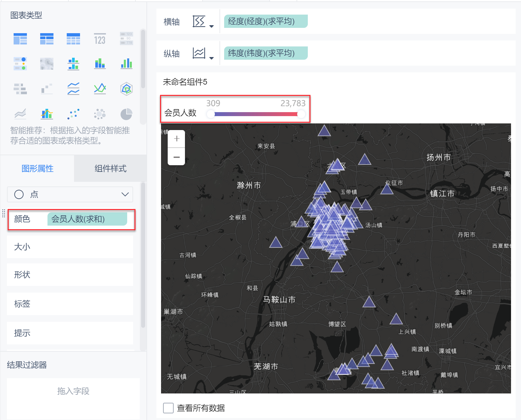521x420 pixels.
Task: Select the stacked column chart type
Action: click(100, 63)
